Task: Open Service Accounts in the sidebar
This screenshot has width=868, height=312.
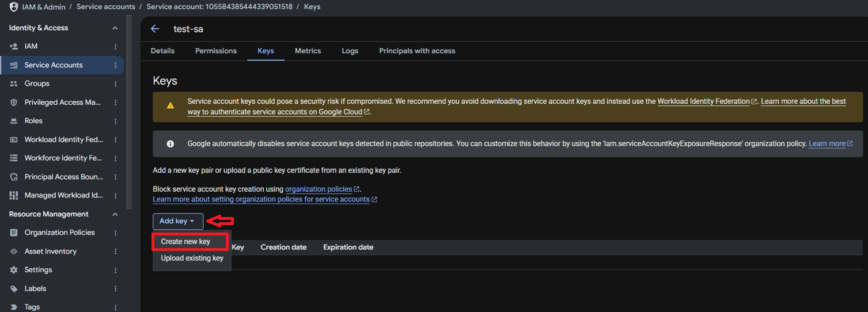Action: click(x=62, y=65)
